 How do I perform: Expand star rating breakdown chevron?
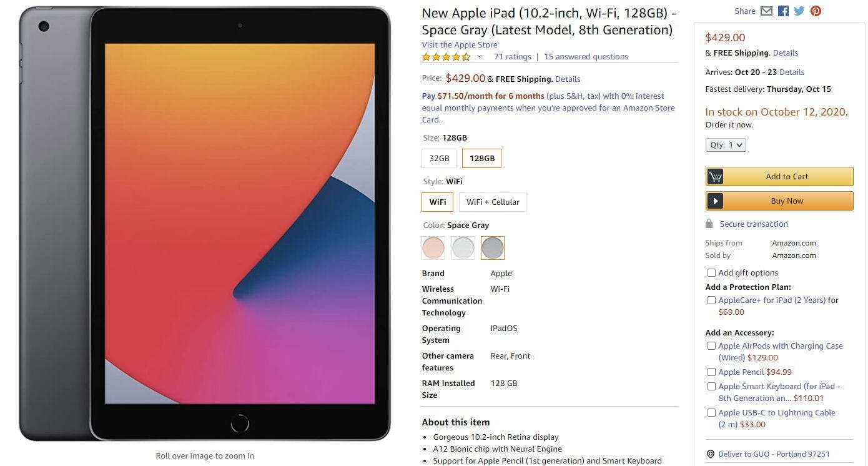tap(479, 57)
